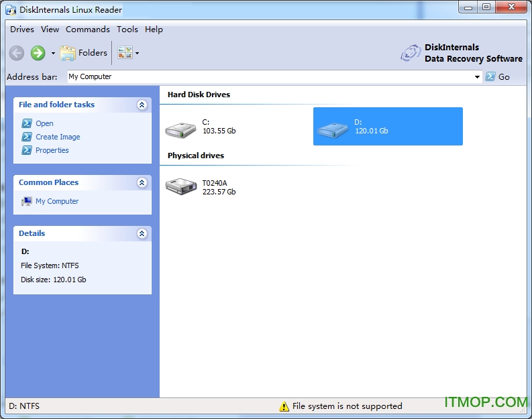The image size is (532, 419).
Task: Click into the Address bar field
Action: coord(270,76)
